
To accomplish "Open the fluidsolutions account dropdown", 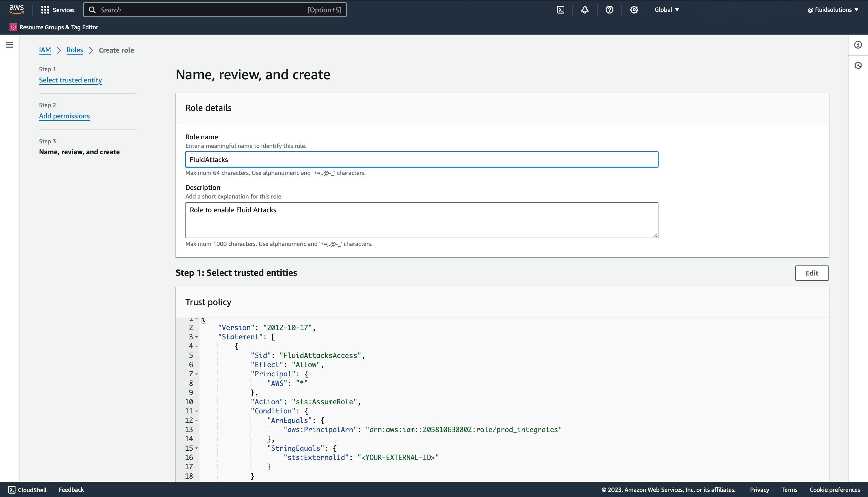I will pos(832,10).
